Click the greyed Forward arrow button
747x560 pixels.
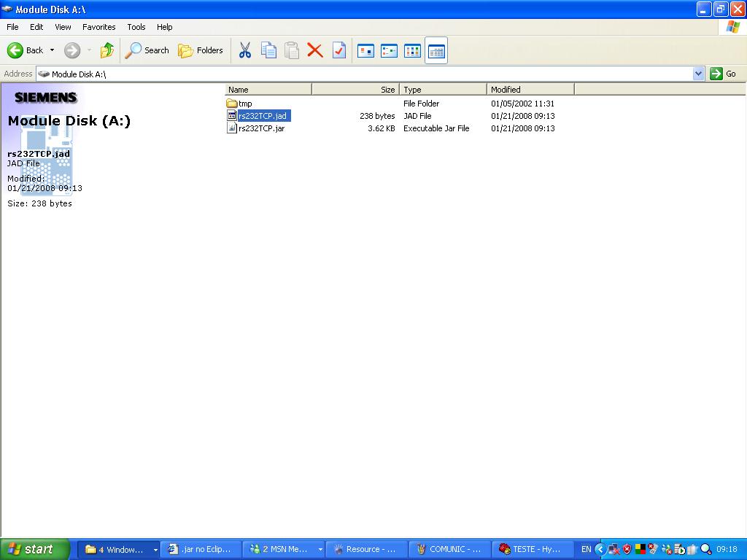[72, 50]
